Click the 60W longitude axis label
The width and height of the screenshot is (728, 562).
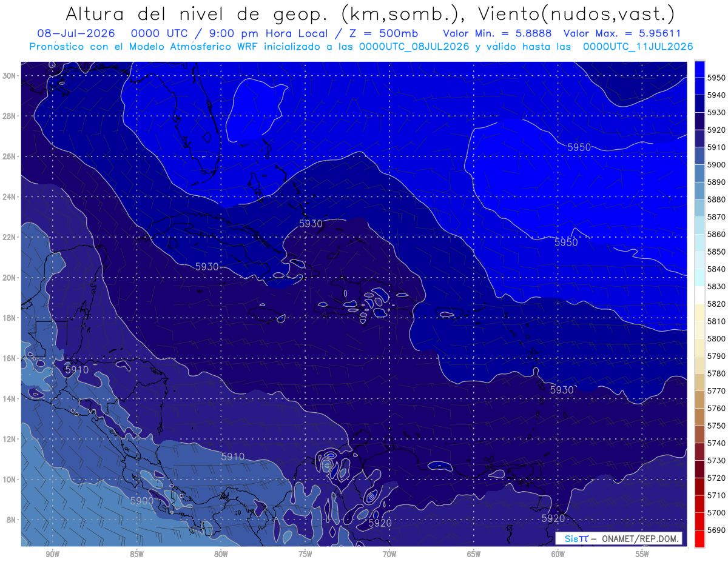(x=558, y=554)
